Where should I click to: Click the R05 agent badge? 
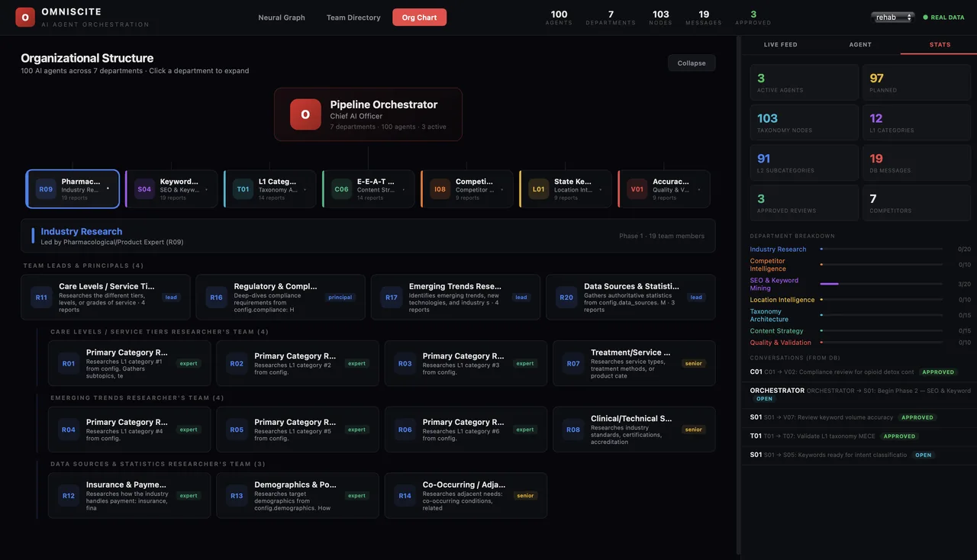click(x=237, y=430)
